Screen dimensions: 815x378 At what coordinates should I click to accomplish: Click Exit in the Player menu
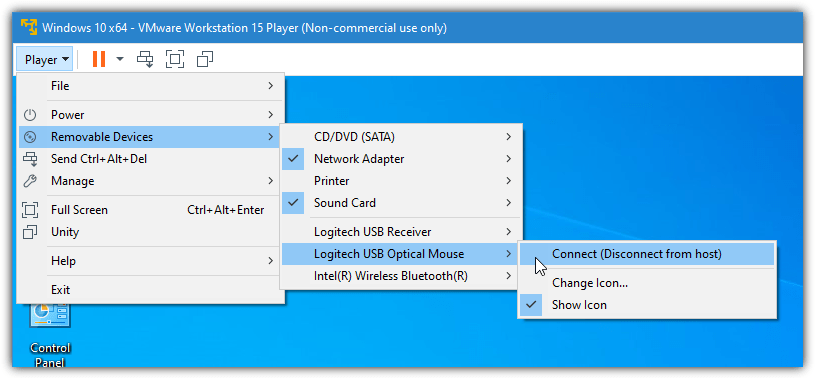151,290
